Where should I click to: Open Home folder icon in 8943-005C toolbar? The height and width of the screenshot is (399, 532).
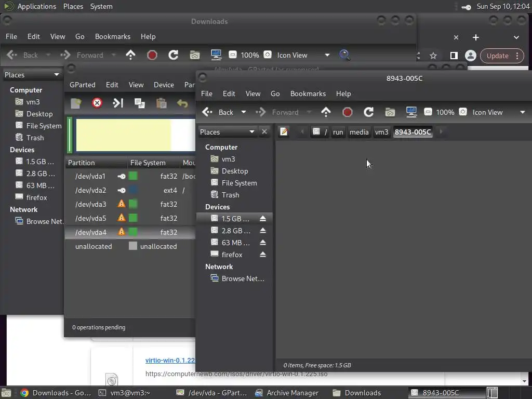(390, 112)
